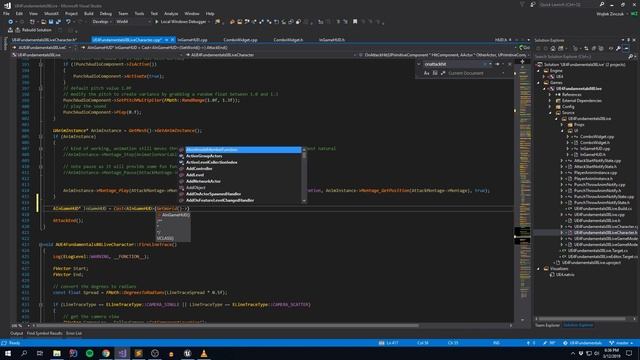Switch to the InGameHUD.h tab
The image size is (640, 360).
[x=332, y=40]
